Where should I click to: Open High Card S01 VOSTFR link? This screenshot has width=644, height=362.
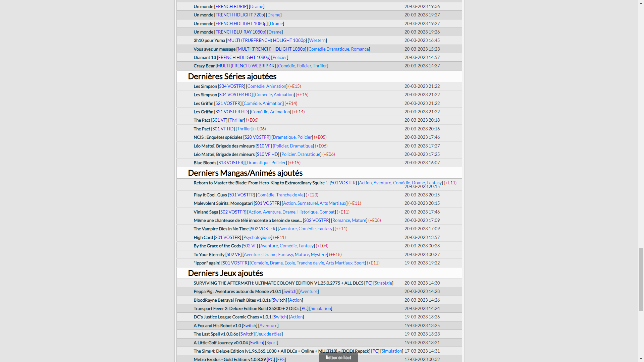228,237
